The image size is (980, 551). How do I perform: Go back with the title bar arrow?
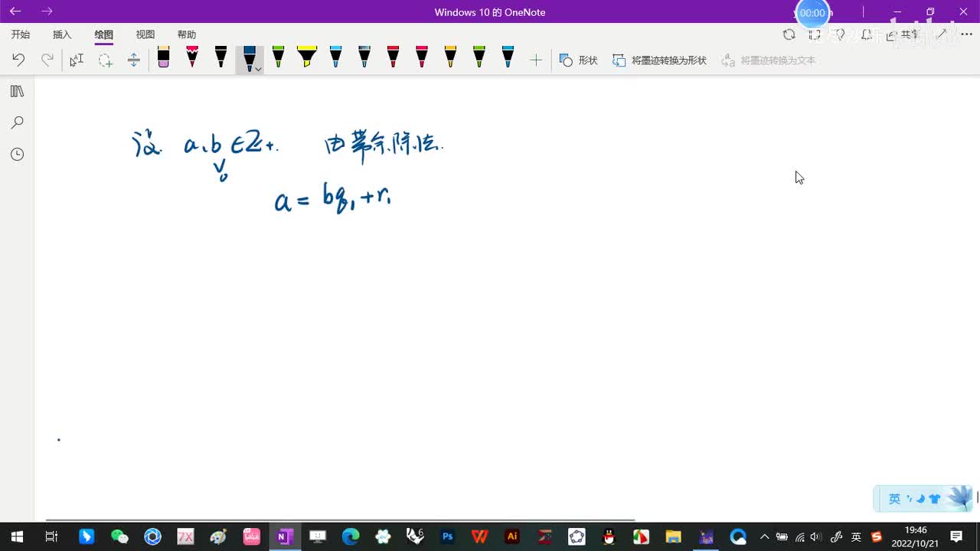click(x=15, y=11)
